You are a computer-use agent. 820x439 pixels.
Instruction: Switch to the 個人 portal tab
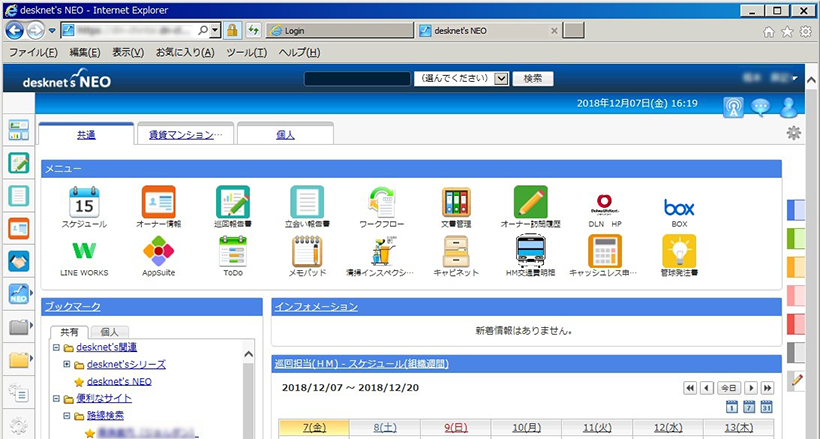[x=285, y=134]
